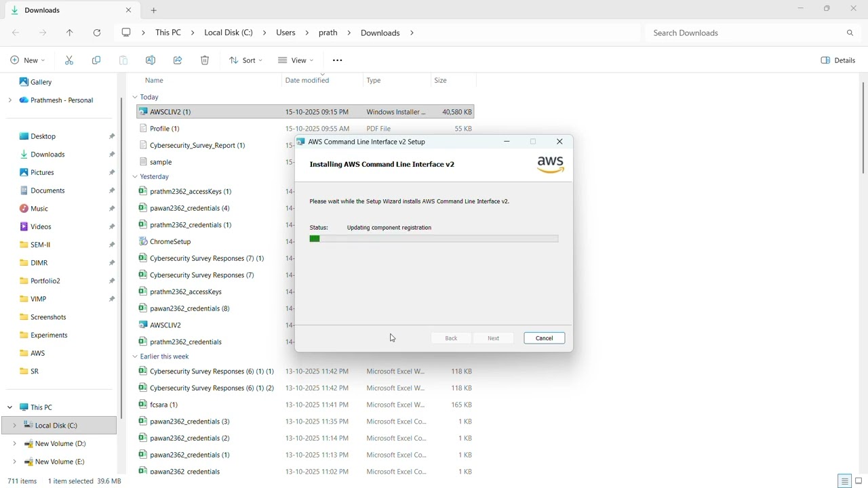Click the file list vertical scrollbar

pyautogui.click(x=863, y=127)
